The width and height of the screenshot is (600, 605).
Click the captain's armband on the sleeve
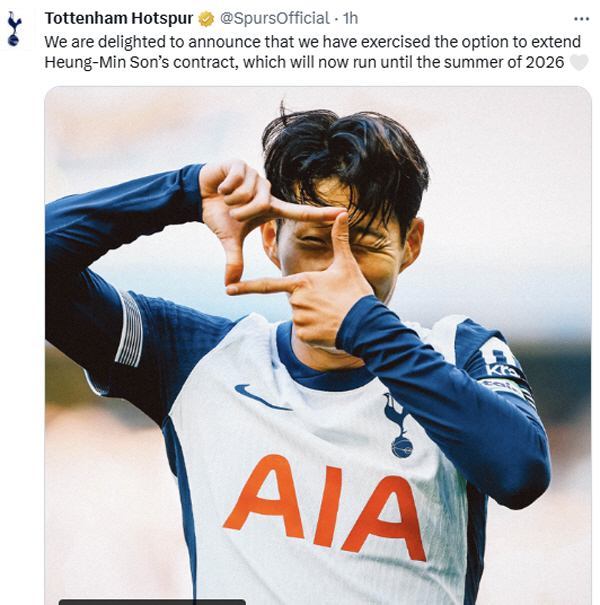507,390
